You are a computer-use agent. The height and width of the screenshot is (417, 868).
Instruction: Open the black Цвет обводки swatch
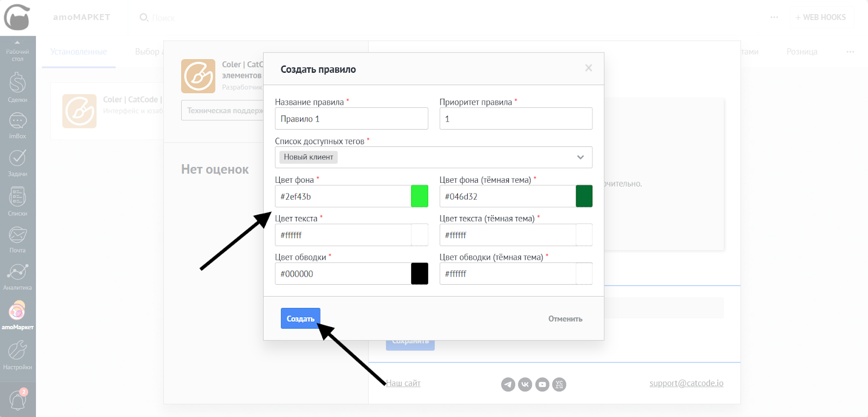pyautogui.click(x=419, y=274)
